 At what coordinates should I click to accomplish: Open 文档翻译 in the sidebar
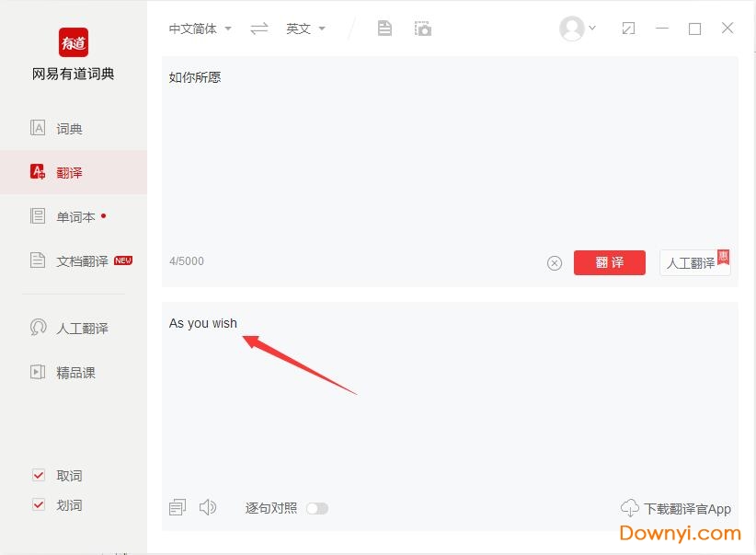82,261
